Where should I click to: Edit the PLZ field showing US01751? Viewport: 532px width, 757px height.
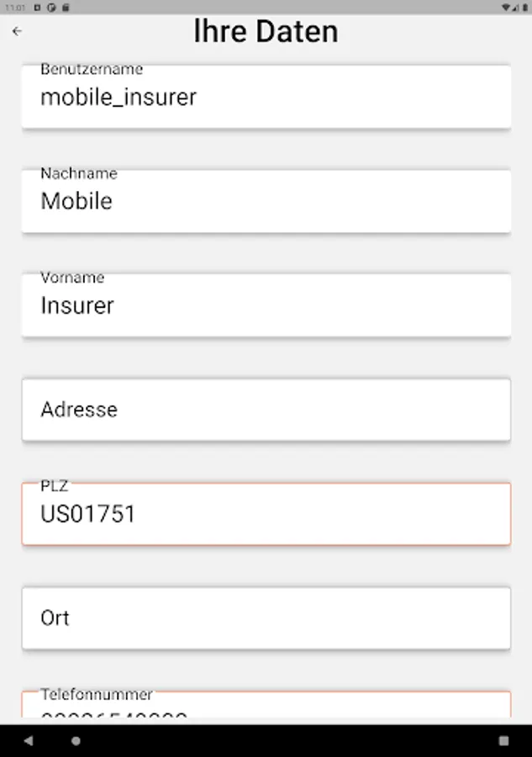[266, 514]
